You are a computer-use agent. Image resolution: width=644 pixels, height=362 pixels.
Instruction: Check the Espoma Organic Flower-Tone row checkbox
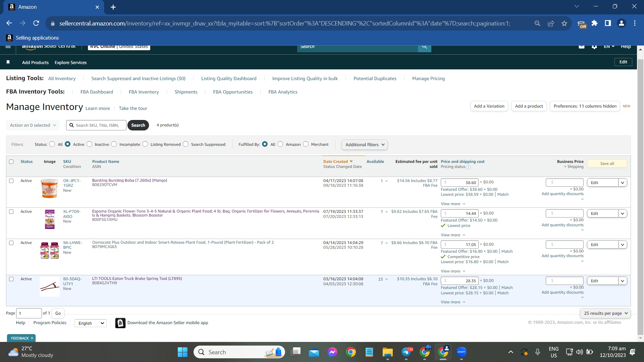(11, 212)
